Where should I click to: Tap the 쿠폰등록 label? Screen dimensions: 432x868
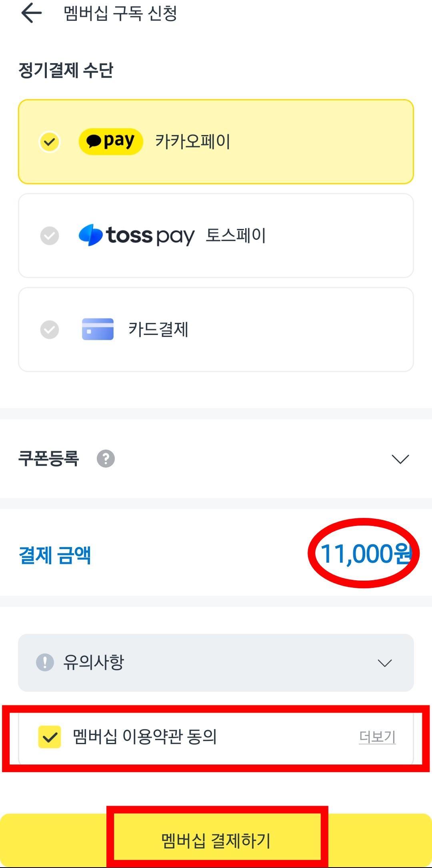pos(48,458)
